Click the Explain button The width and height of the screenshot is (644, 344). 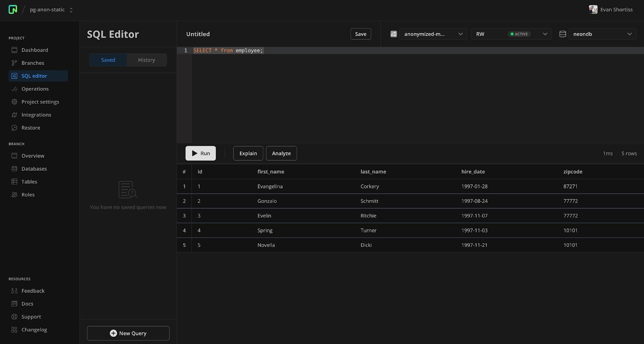pyautogui.click(x=248, y=153)
